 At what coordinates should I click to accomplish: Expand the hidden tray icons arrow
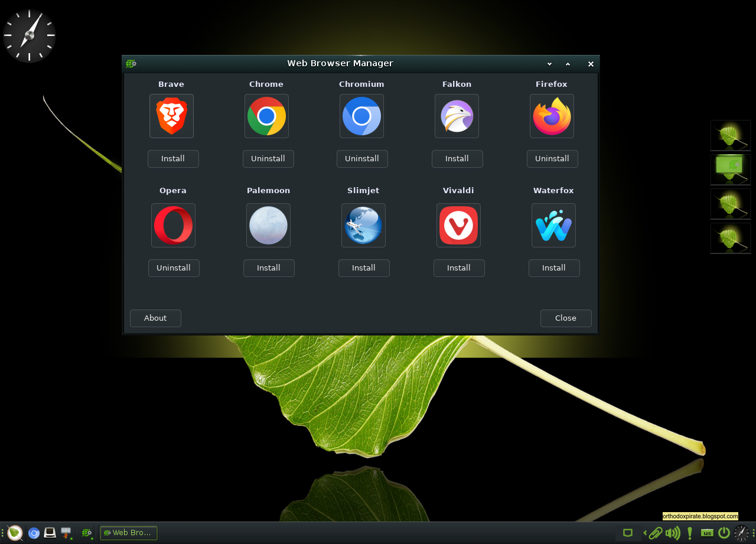point(645,533)
